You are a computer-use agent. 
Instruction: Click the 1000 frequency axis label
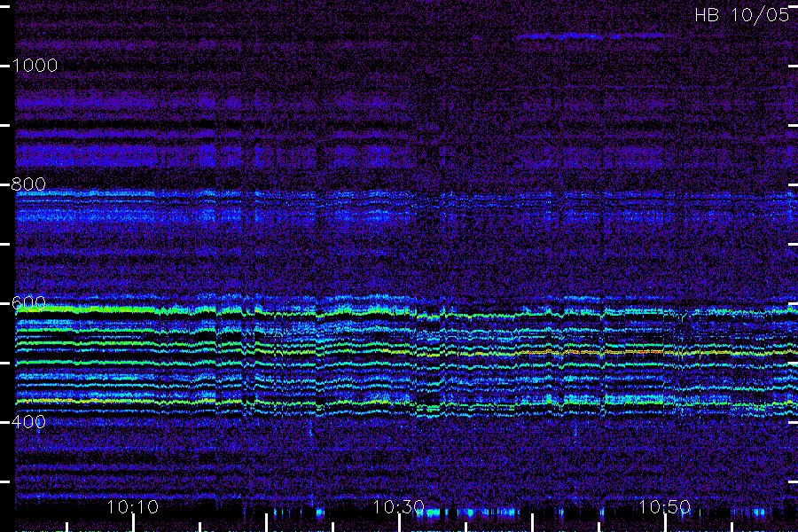(35, 66)
